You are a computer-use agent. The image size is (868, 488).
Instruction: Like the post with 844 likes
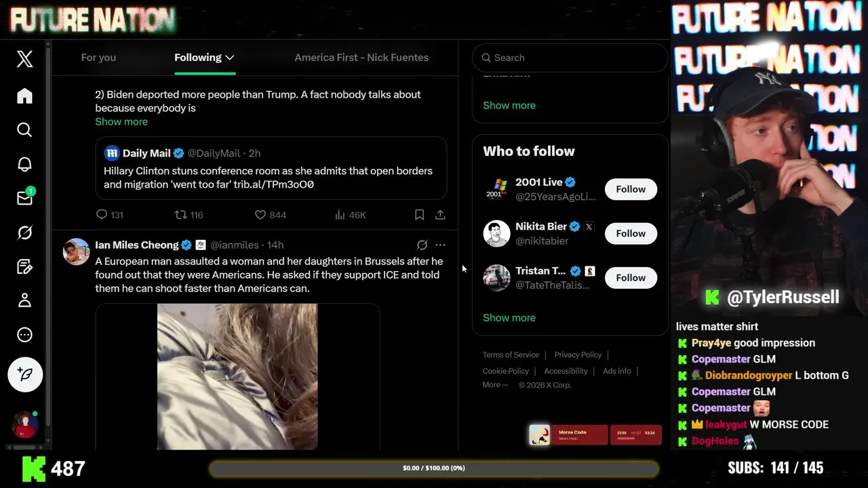click(260, 214)
